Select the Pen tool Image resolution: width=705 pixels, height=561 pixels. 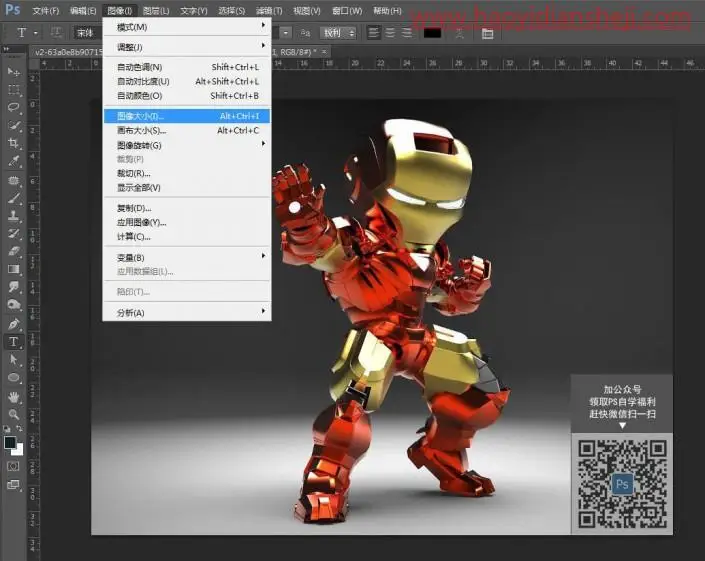(13, 324)
